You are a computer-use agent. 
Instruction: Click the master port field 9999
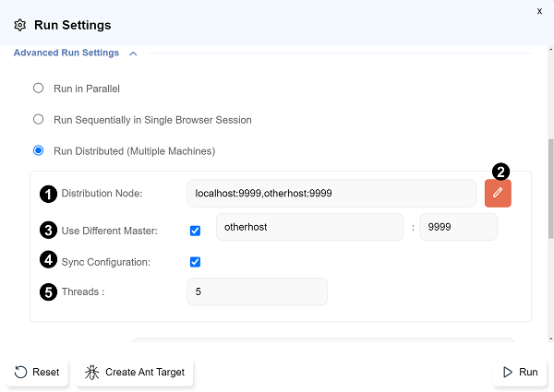[x=457, y=227]
